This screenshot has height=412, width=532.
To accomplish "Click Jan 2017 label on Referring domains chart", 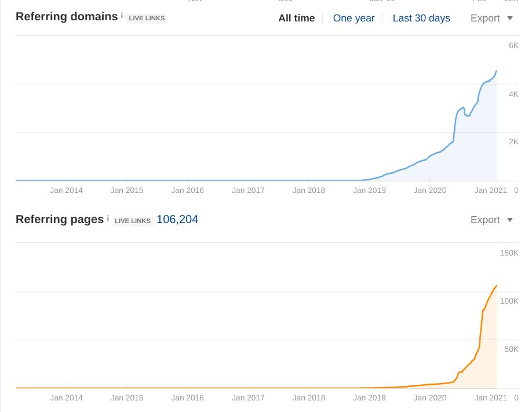I will pos(248,191).
